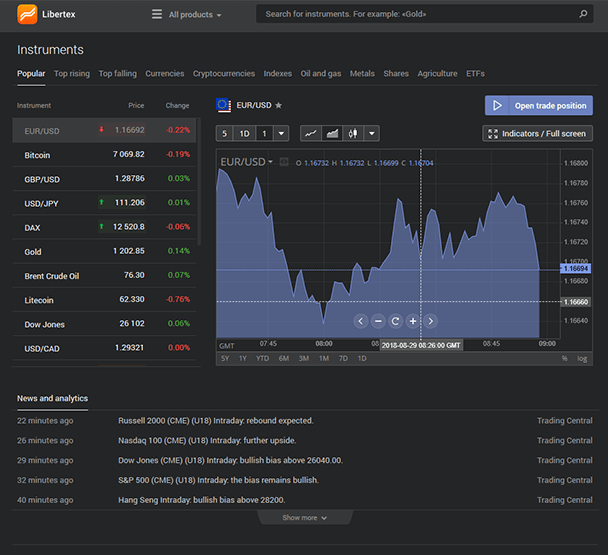Select 1Y chart range

click(x=243, y=358)
